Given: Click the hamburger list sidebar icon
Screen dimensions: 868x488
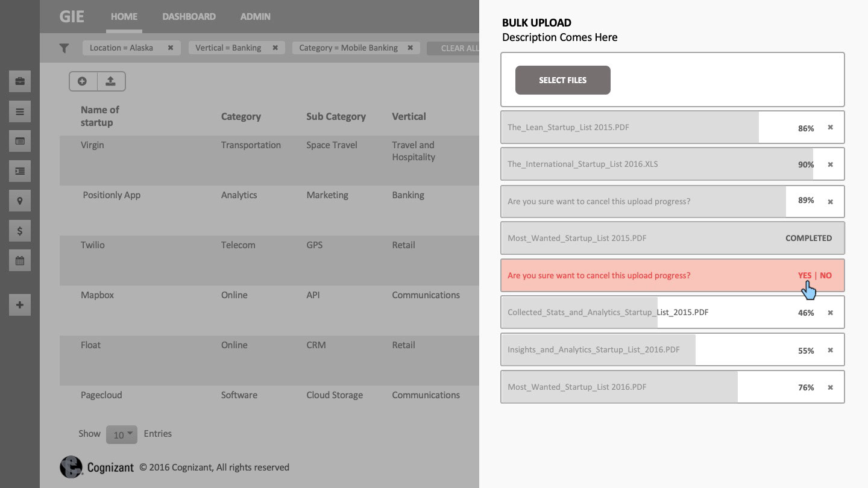Looking at the screenshot, I should [x=20, y=111].
